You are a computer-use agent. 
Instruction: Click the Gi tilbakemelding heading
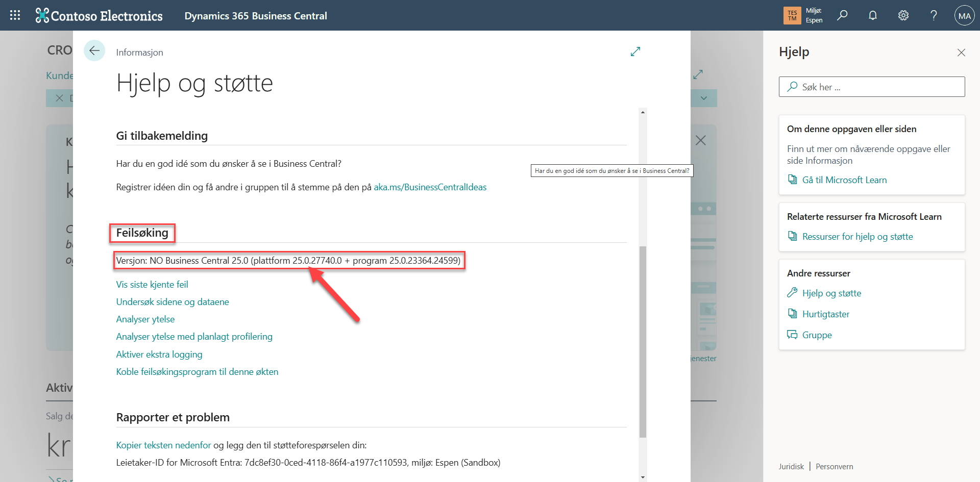pos(162,136)
